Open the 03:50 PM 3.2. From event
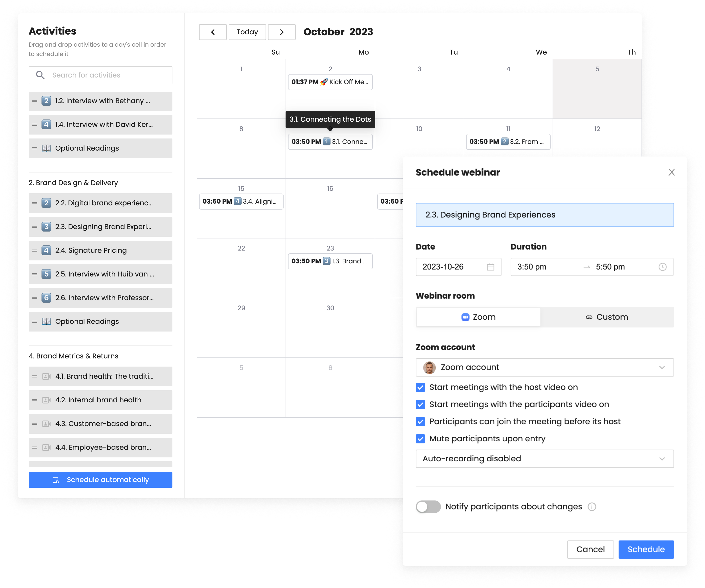 click(x=508, y=141)
